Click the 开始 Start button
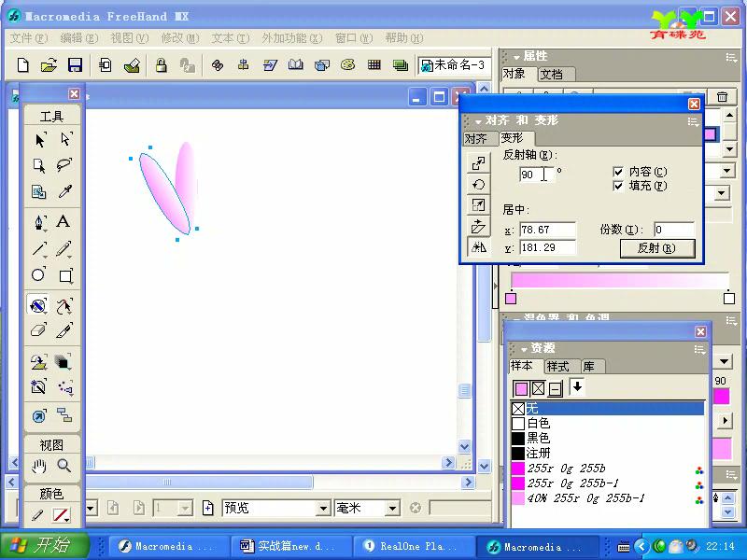 (44, 545)
